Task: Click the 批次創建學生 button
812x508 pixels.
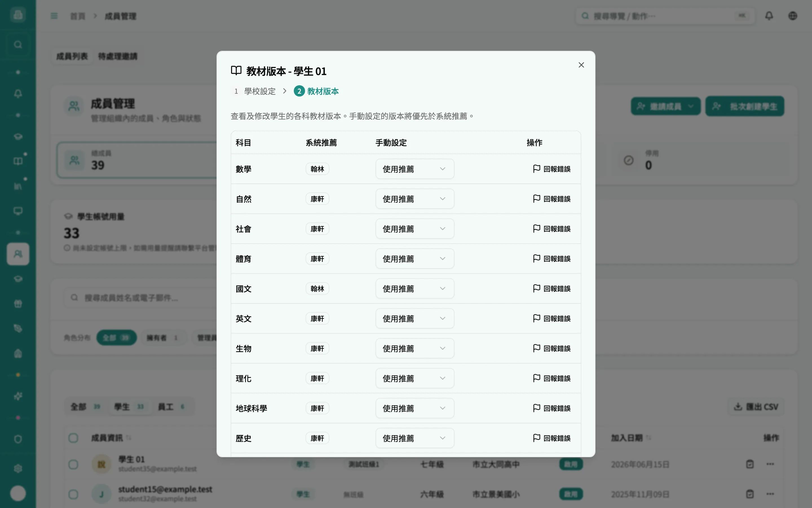Action: tap(745, 106)
